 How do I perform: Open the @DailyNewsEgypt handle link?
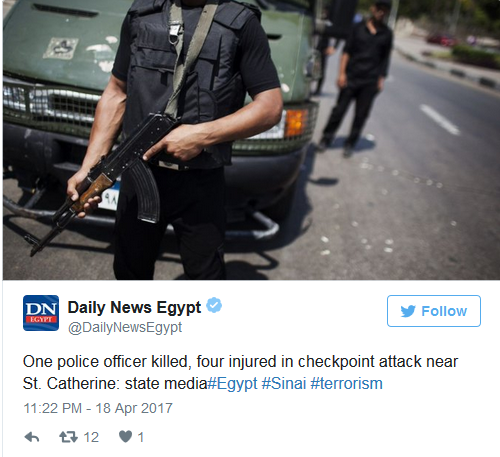click(x=125, y=328)
